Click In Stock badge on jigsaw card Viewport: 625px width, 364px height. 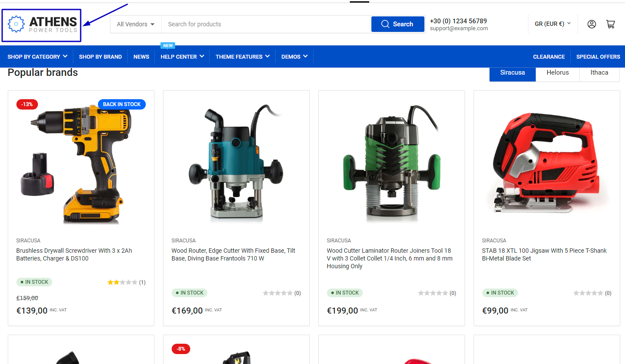(x=500, y=293)
